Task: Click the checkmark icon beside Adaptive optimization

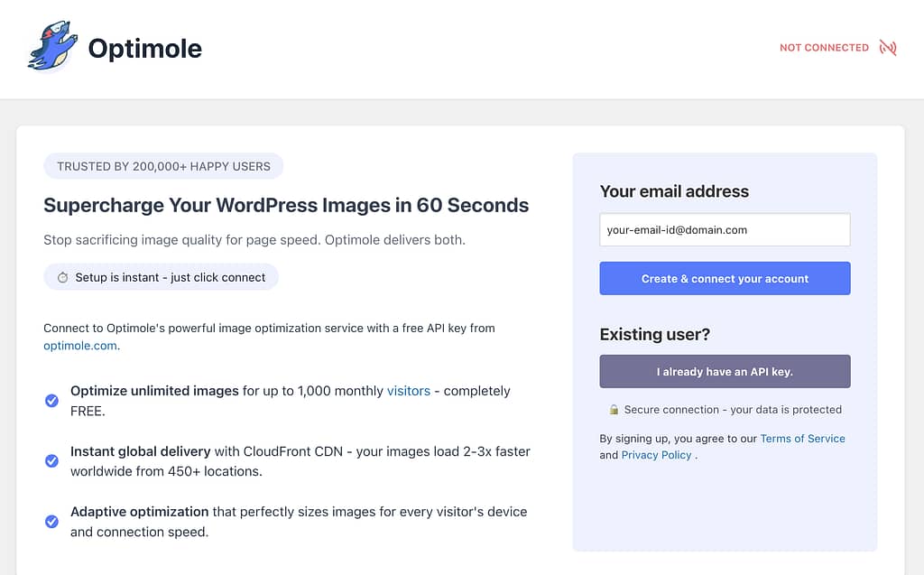Action: [x=51, y=522]
